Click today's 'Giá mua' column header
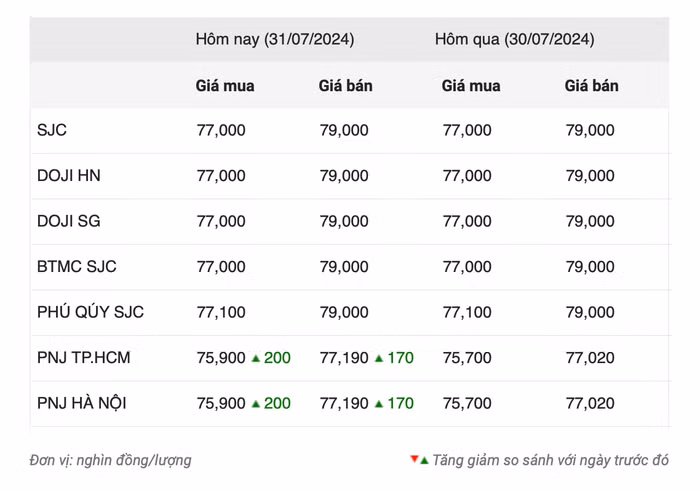 (x=225, y=86)
